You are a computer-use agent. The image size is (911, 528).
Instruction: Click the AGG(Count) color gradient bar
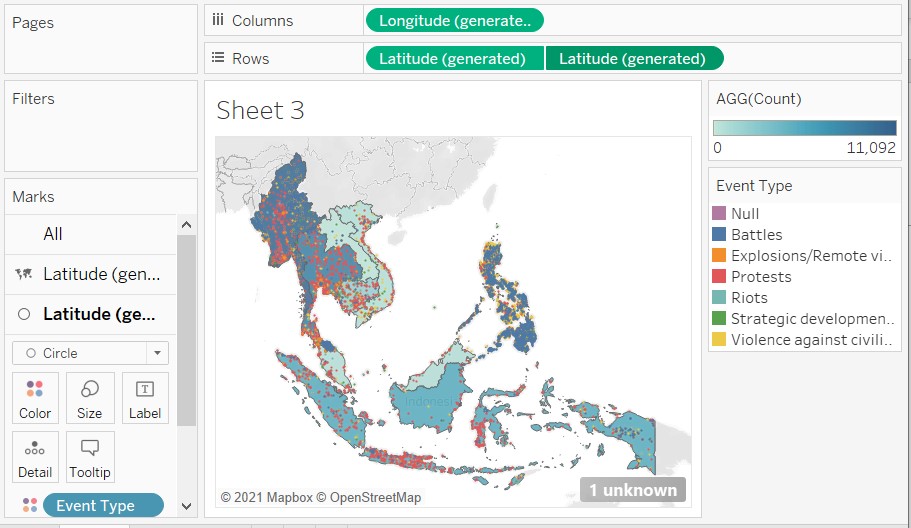click(804, 127)
